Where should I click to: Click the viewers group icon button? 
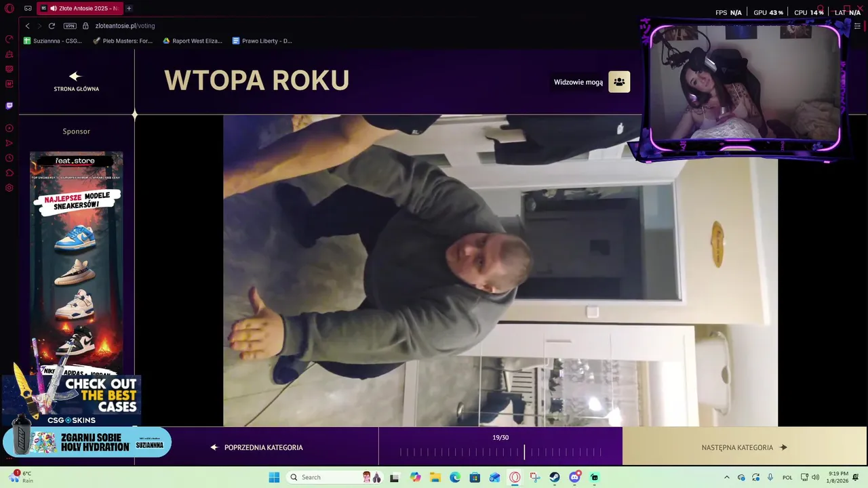(x=619, y=82)
